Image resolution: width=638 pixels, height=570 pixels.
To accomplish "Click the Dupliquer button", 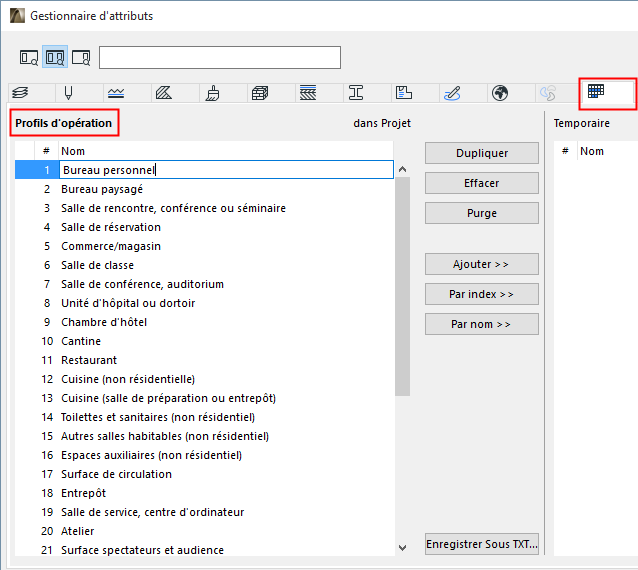I will coord(482,153).
